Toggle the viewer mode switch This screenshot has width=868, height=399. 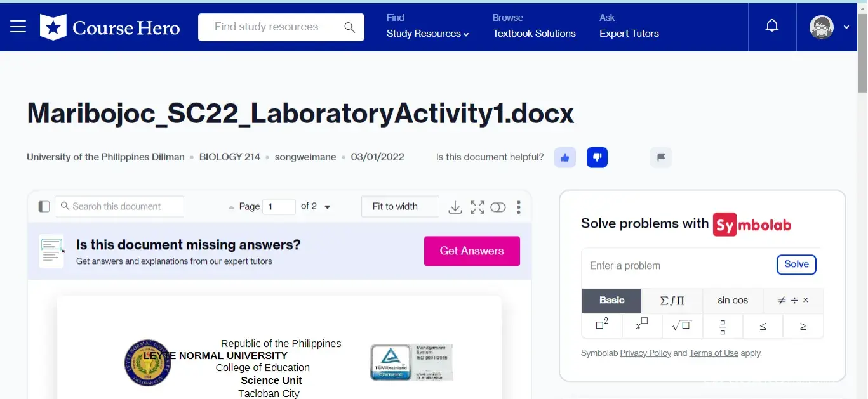pos(498,207)
